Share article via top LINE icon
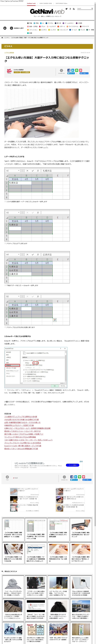Viewport: 96px width, 644px height. 77,70
